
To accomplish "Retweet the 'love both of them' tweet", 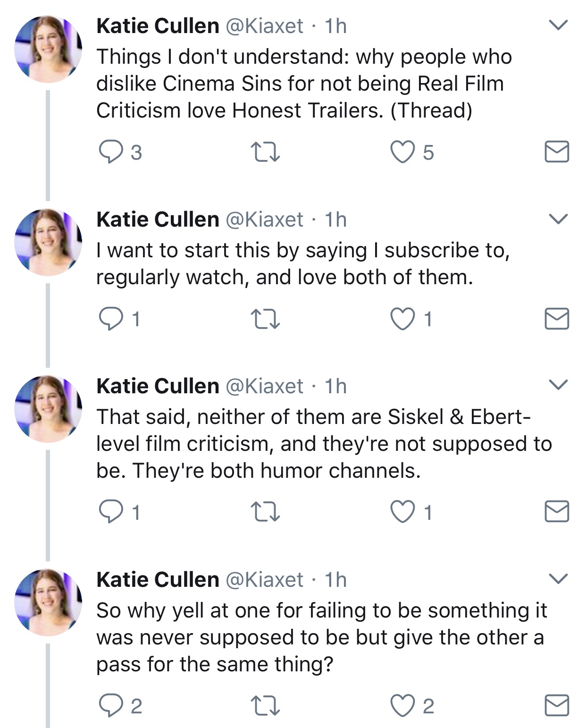I will point(265,319).
